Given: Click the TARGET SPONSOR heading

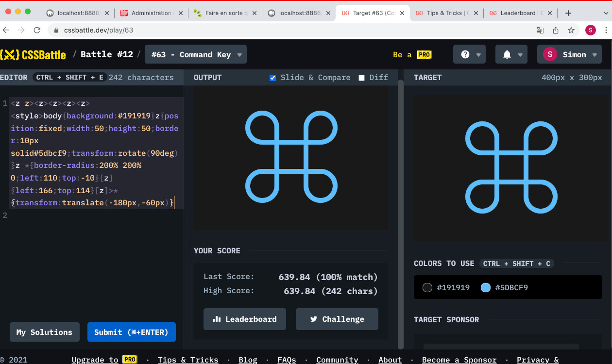Looking at the screenshot, I should [446, 319].
